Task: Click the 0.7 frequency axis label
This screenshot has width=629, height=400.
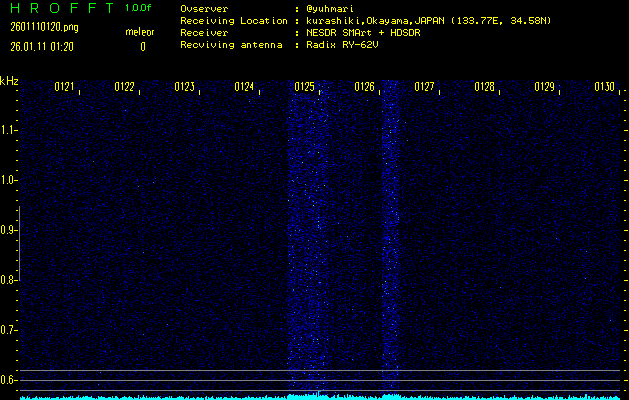Action: (10, 330)
